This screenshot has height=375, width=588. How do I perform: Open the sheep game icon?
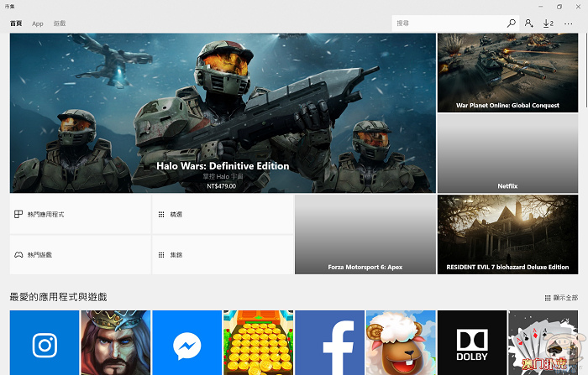coord(401,342)
